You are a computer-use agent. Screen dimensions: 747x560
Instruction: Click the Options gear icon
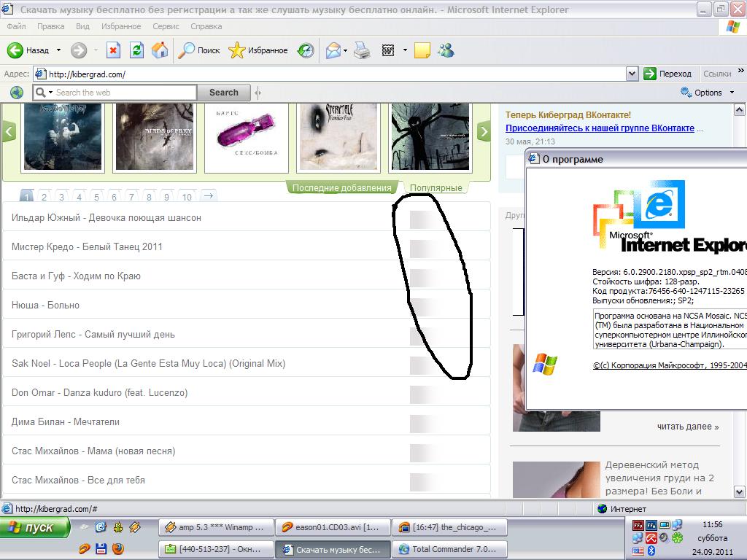pos(686,93)
